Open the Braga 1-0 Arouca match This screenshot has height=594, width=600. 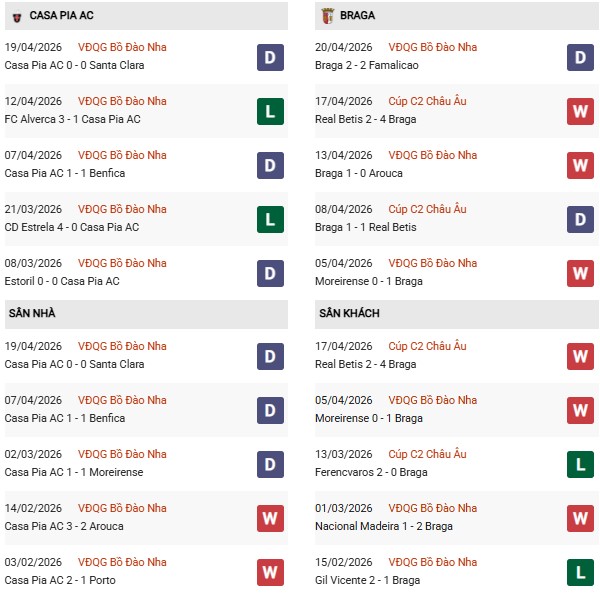click(x=360, y=173)
